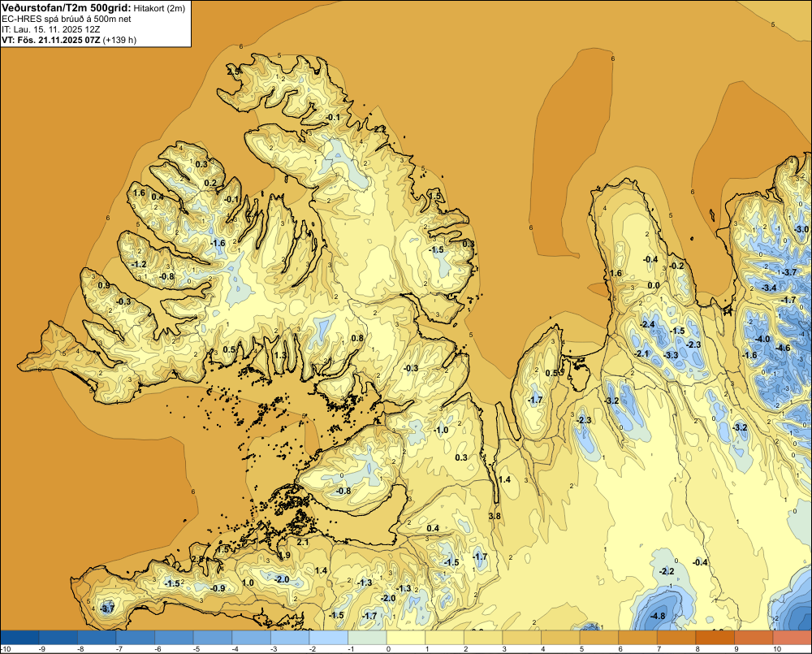Click the 'Hitakort (2m)' label in header
Screen dimensions: 812x654
159,8
